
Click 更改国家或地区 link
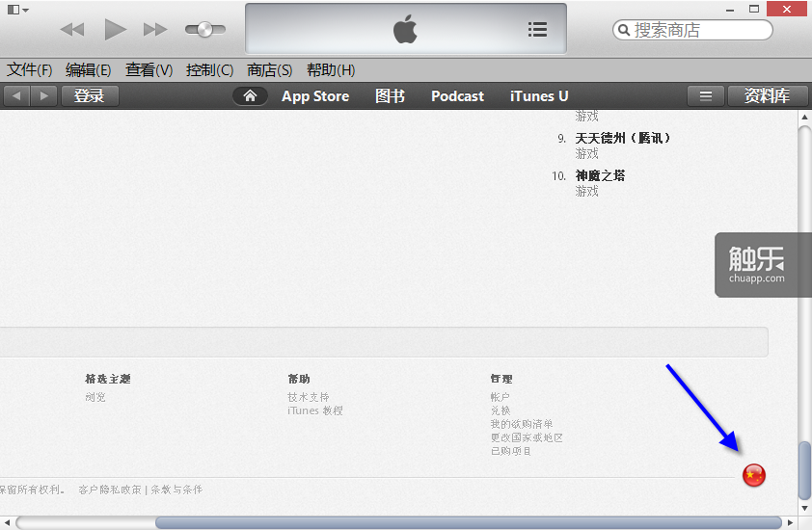pos(527,437)
